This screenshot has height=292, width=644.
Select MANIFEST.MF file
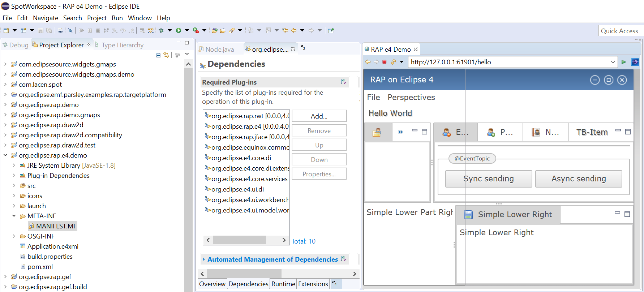pyautogui.click(x=53, y=226)
